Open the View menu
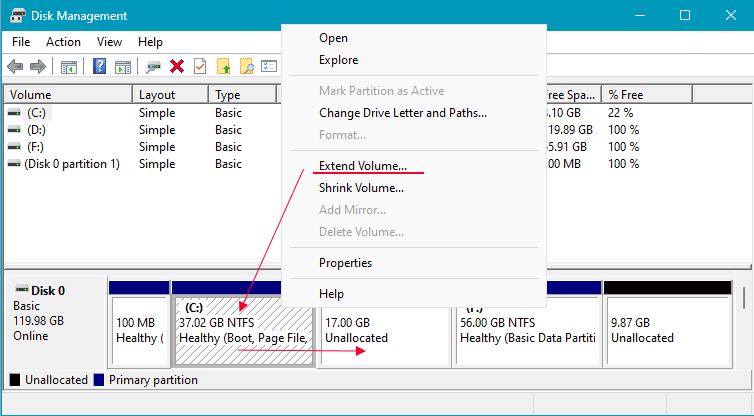The width and height of the screenshot is (754, 416). pyautogui.click(x=109, y=42)
